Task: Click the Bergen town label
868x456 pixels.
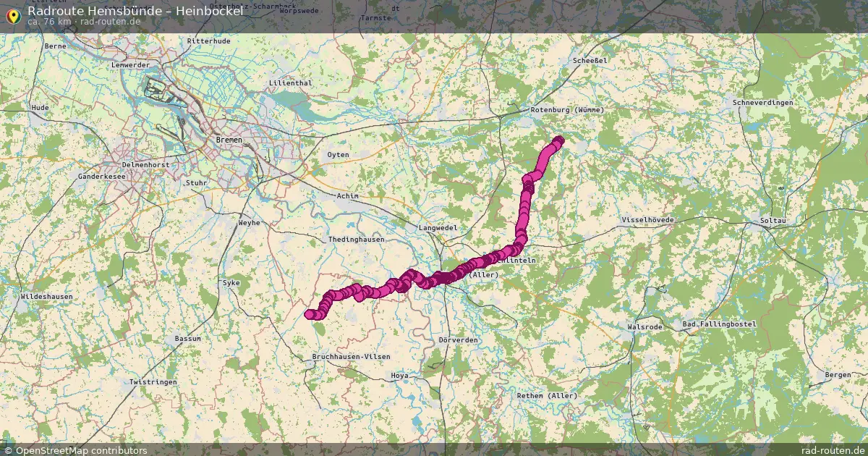Action: coord(838,375)
